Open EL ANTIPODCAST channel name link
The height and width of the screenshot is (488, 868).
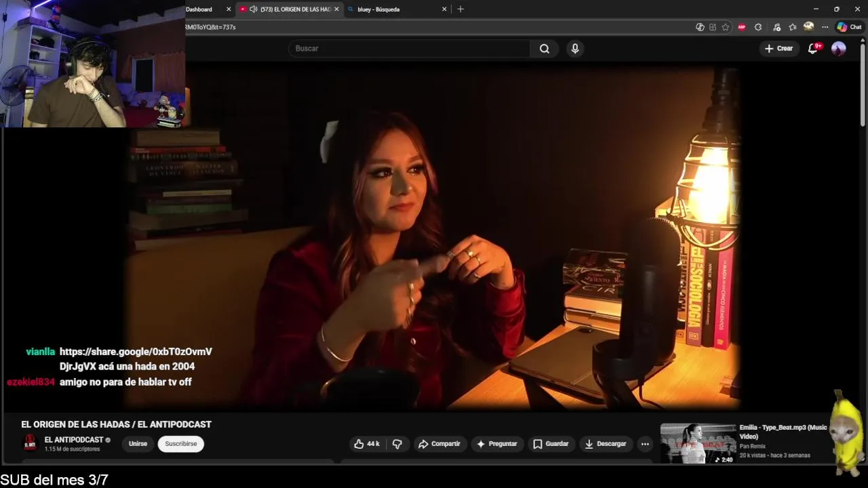point(74,440)
